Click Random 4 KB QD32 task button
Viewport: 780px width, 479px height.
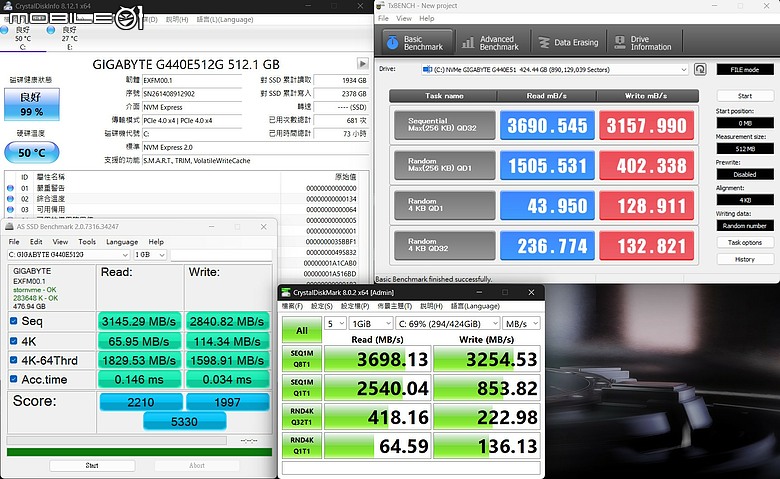click(x=444, y=245)
